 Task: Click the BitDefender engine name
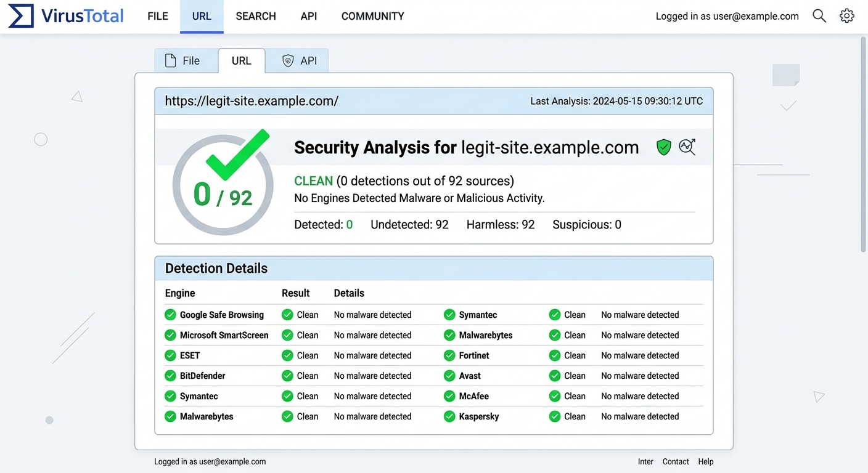coord(203,376)
